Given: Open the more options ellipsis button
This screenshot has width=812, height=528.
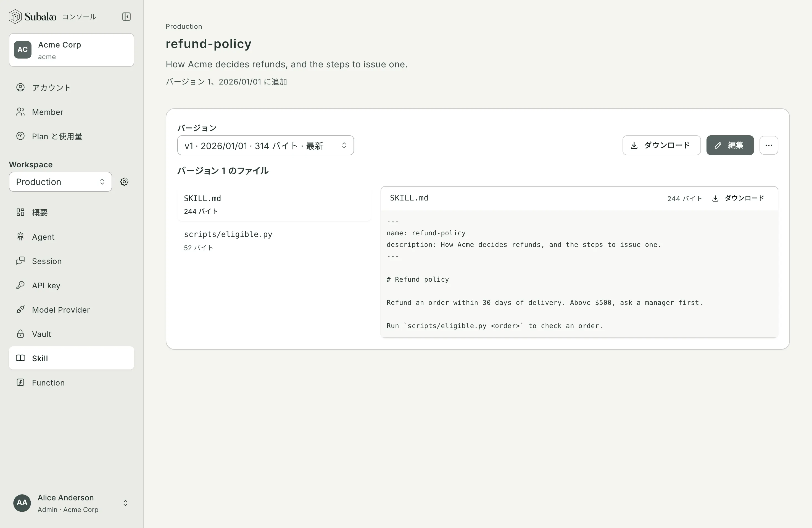Looking at the screenshot, I should tap(769, 145).
